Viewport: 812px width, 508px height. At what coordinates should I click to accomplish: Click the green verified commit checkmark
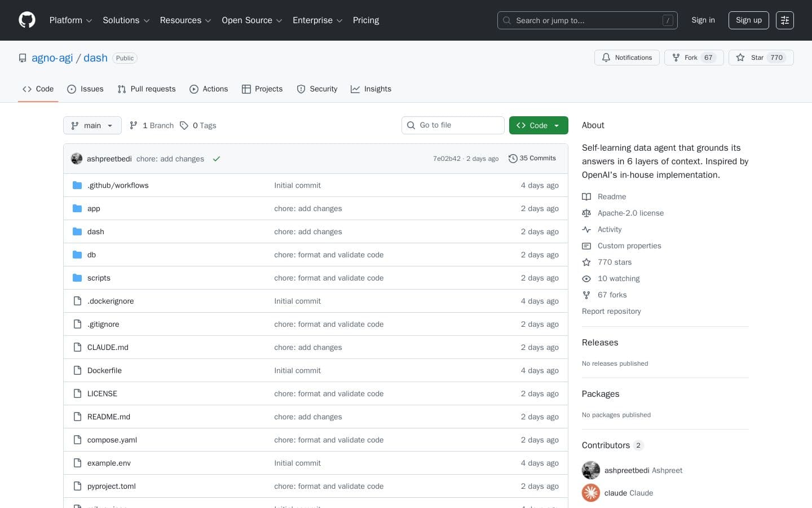(x=217, y=159)
